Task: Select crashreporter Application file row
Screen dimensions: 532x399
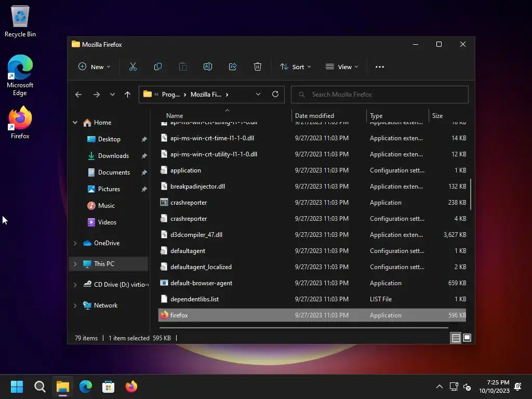Action: coord(312,203)
